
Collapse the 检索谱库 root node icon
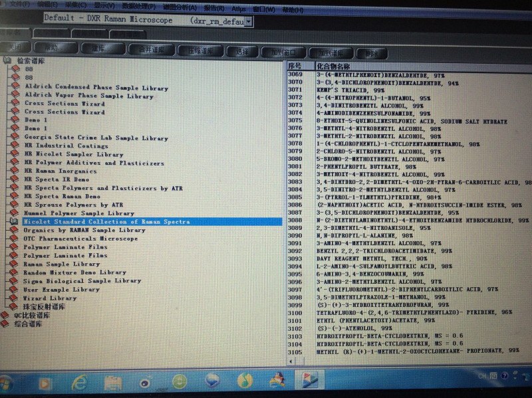coord(7,60)
